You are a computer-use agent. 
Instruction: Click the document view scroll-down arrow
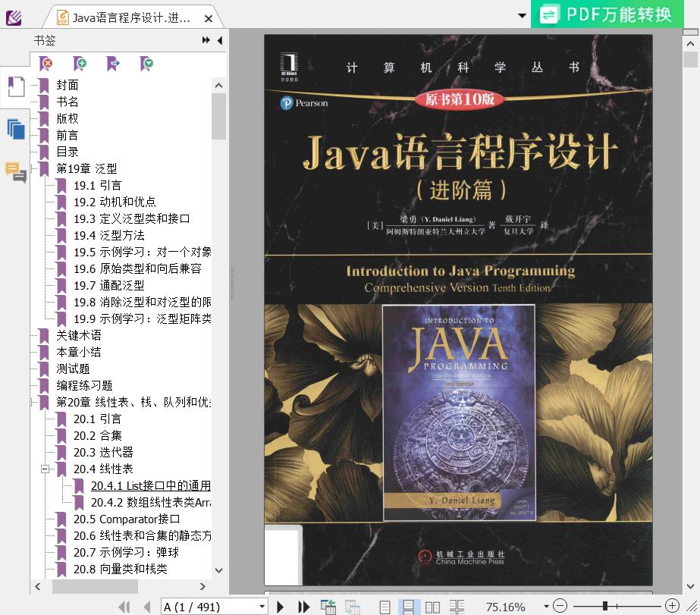690,586
